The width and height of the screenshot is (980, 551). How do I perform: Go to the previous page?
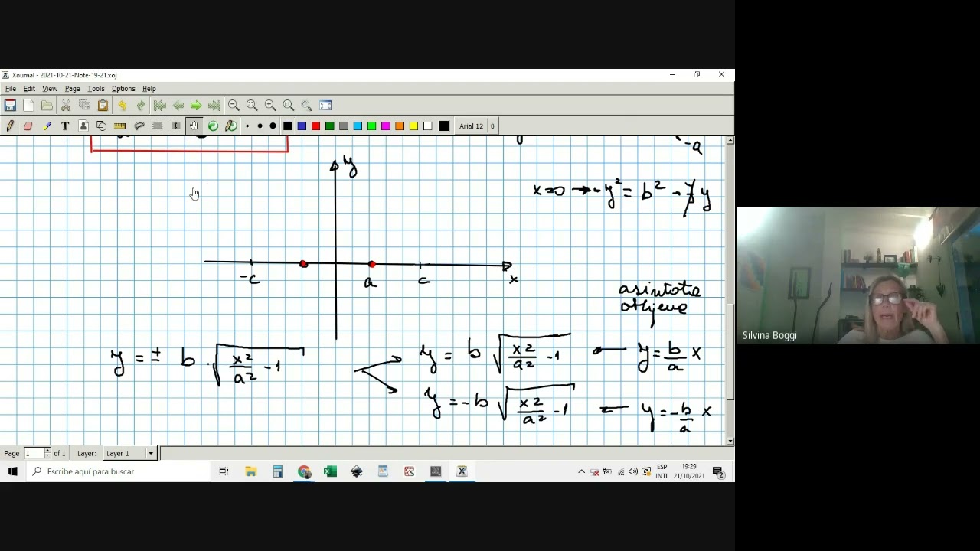coord(178,106)
